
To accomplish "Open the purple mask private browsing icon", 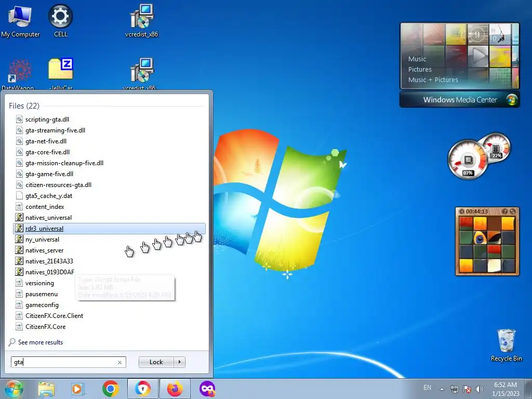I will click(207, 389).
